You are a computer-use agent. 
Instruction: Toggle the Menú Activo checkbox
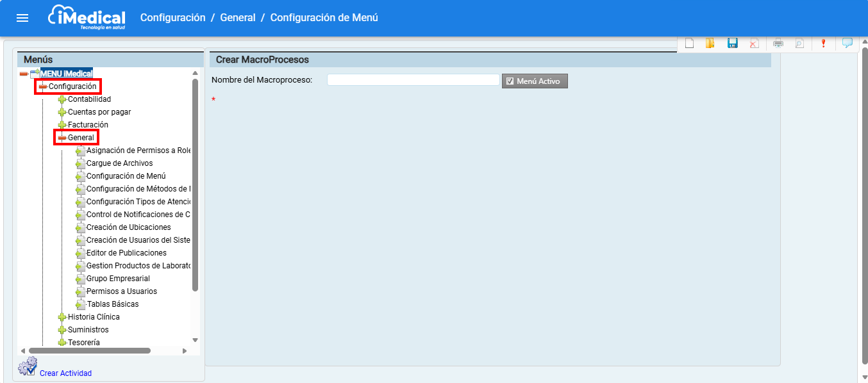(x=510, y=81)
